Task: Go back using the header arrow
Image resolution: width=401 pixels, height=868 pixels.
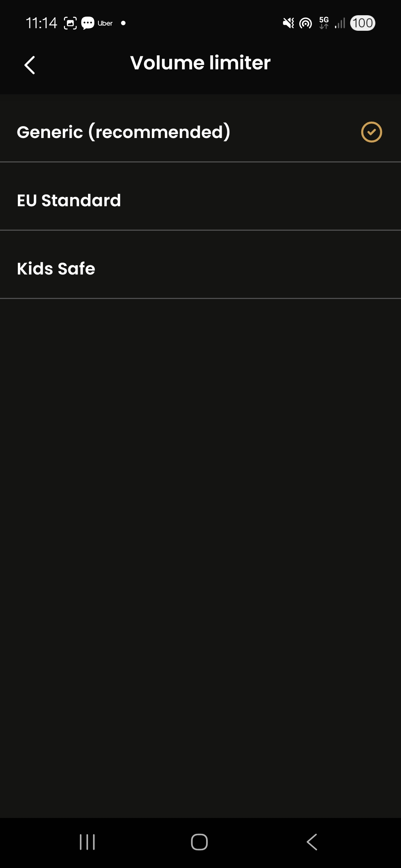Action: click(x=30, y=65)
